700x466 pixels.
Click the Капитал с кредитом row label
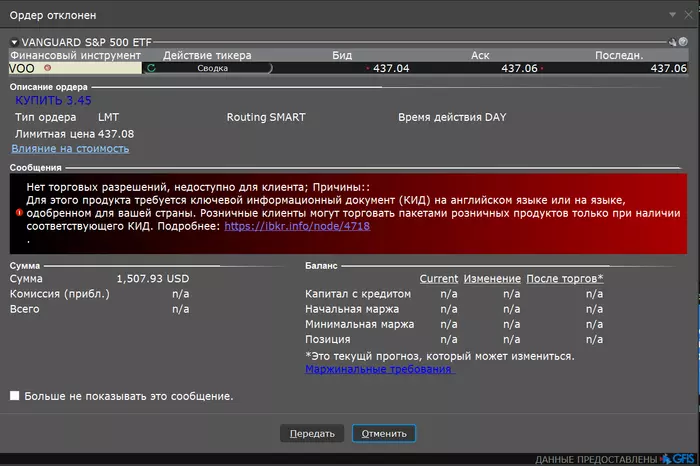tap(358, 294)
